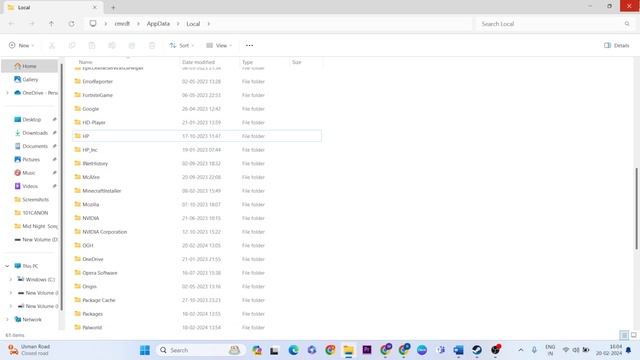
Task: Click the taskbar Search box
Action: coord(200,350)
